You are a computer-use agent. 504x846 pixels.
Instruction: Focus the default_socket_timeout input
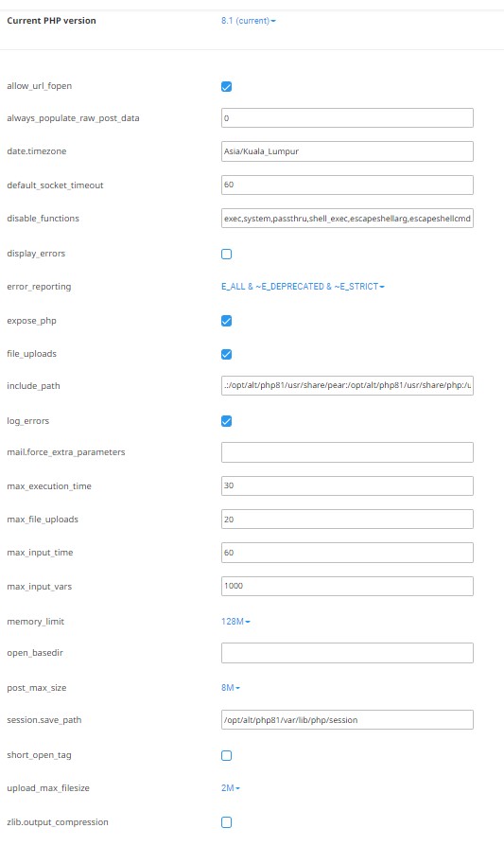[x=347, y=185]
